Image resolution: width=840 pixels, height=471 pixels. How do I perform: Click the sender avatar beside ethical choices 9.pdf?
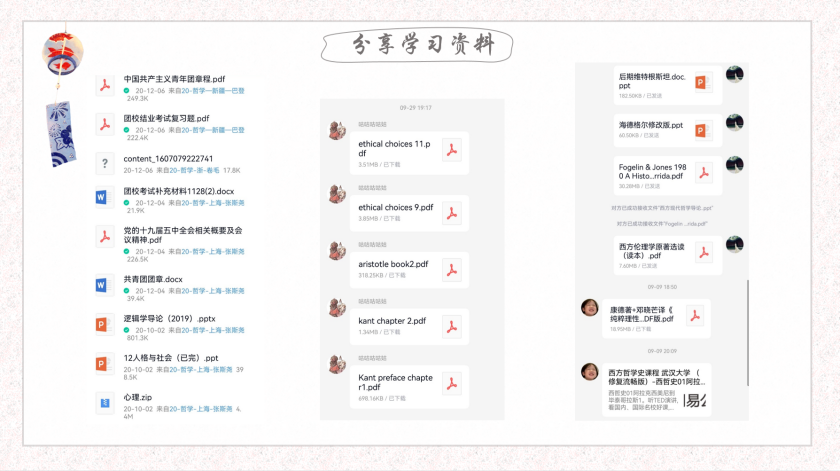[338, 193]
